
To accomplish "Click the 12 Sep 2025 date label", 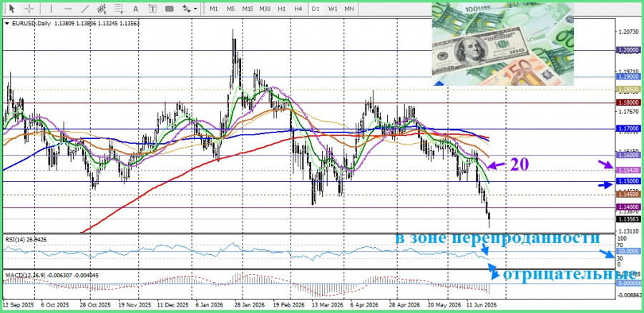I will [17, 306].
